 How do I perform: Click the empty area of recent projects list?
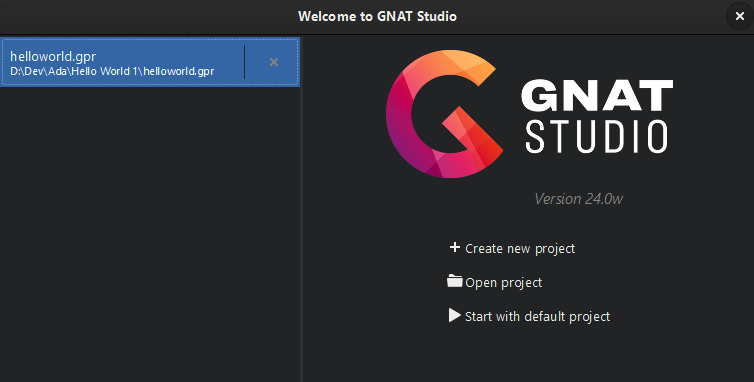(150, 234)
